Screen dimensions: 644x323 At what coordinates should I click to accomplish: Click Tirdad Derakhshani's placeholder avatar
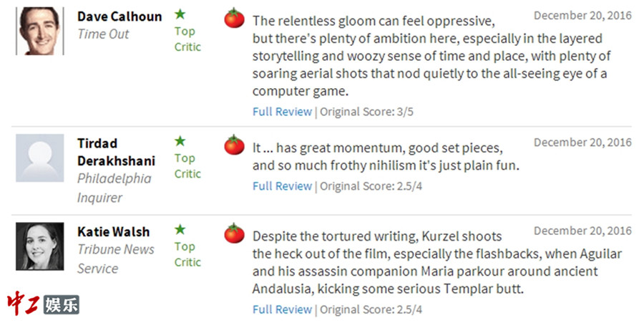click(x=39, y=158)
